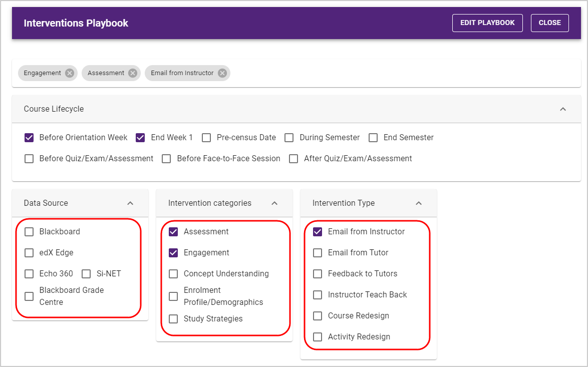This screenshot has width=588, height=367.
Task: Select the Si-NET checkbox
Action: point(86,274)
